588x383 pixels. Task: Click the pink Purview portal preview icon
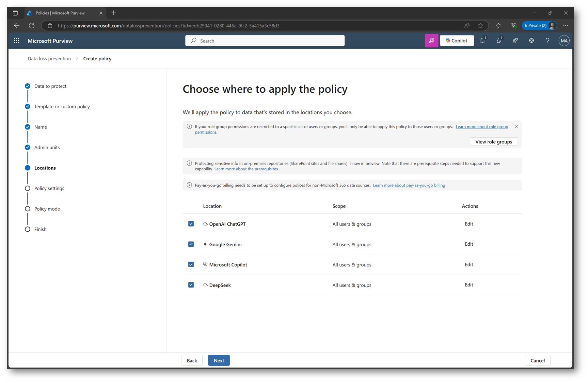tap(431, 41)
